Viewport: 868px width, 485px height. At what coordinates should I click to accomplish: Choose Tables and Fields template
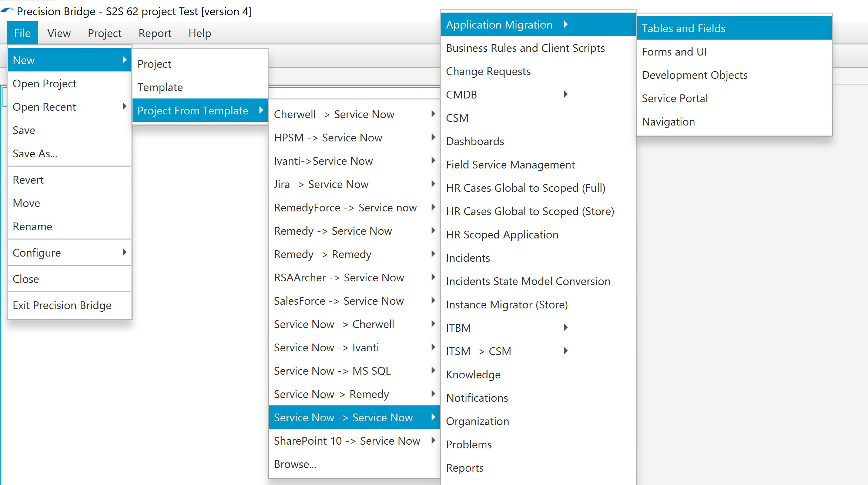[x=734, y=28]
